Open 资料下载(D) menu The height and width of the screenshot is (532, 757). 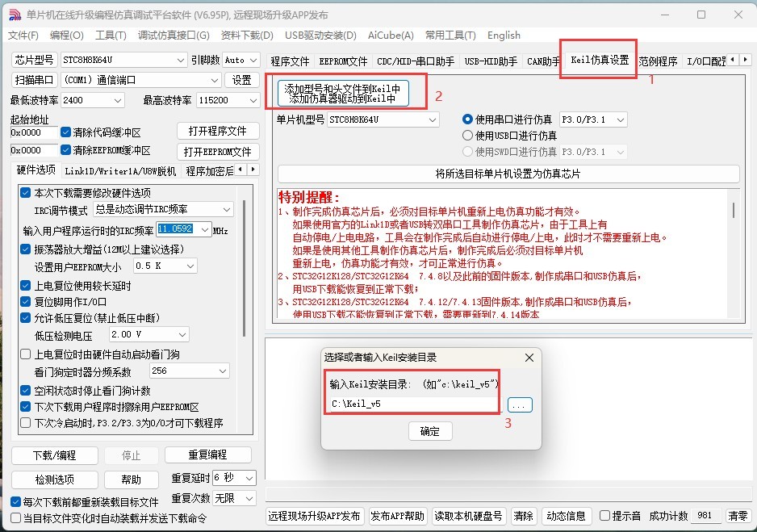[247, 36]
